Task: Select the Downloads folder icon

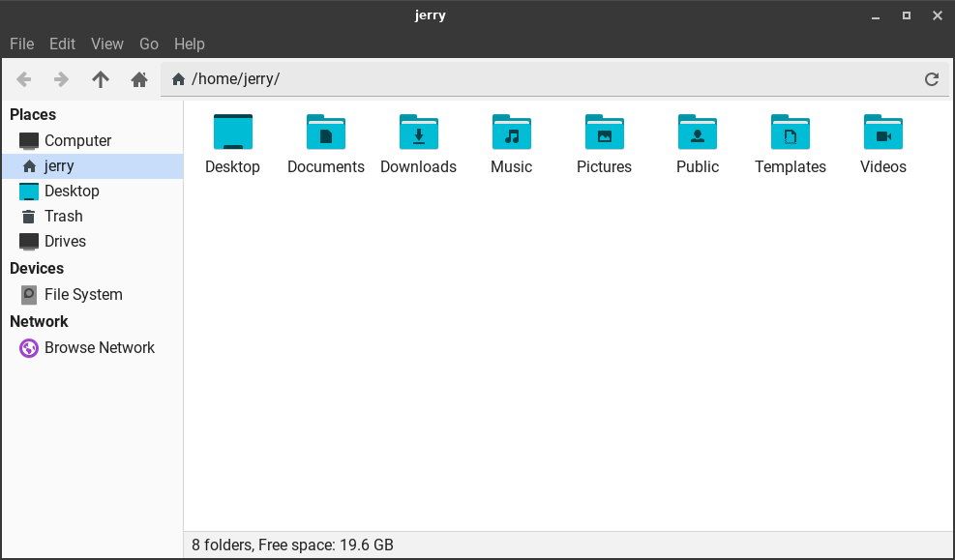Action: click(418, 133)
